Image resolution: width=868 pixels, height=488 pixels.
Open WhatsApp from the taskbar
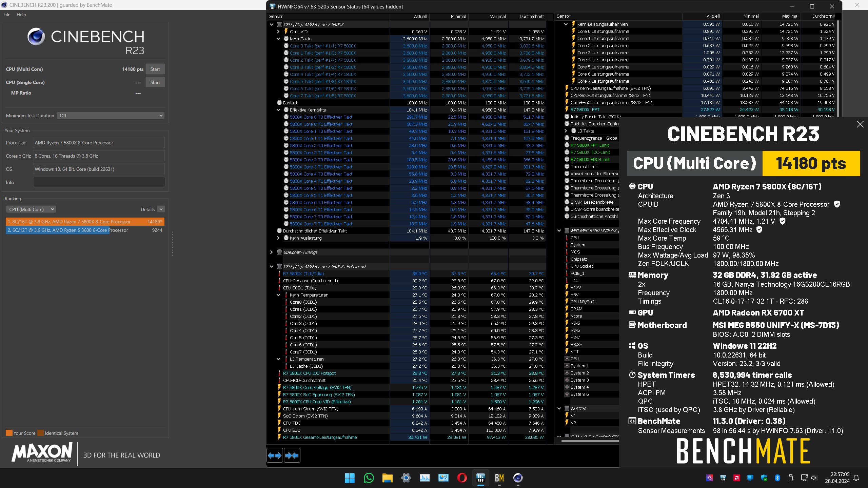369,478
